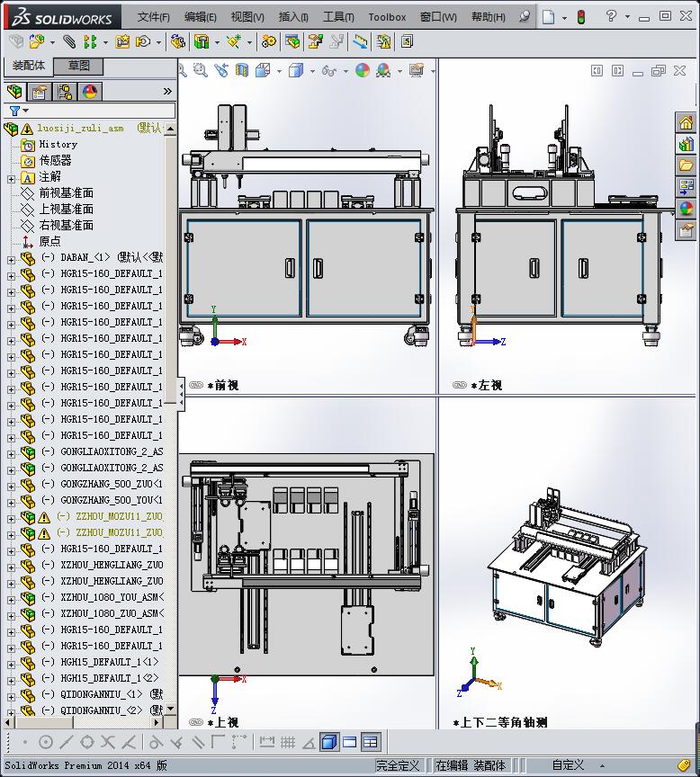Open the PropertyManager tab
Viewport: 700px width, 777px height.
pos(40,92)
